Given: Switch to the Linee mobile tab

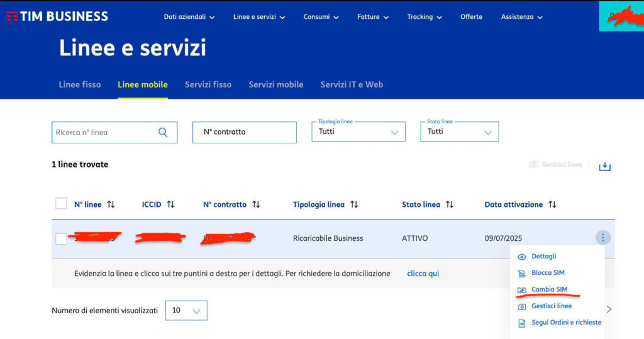Looking at the screenshot, I should pos(143,85).
